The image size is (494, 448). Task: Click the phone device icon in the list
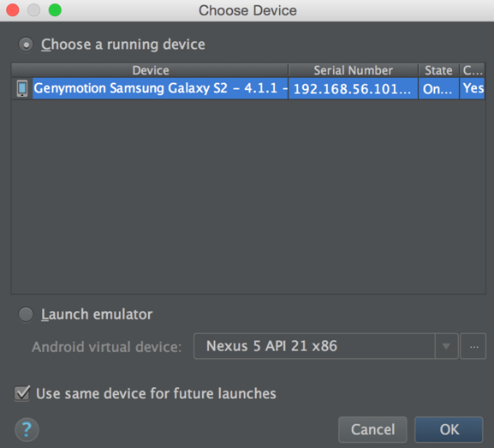22,88
